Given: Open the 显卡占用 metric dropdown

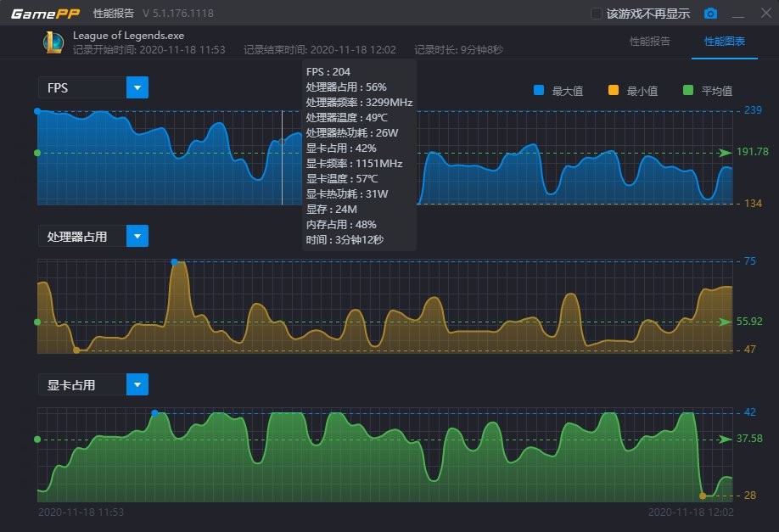Looking at the screenshot, I should point(137,384).
